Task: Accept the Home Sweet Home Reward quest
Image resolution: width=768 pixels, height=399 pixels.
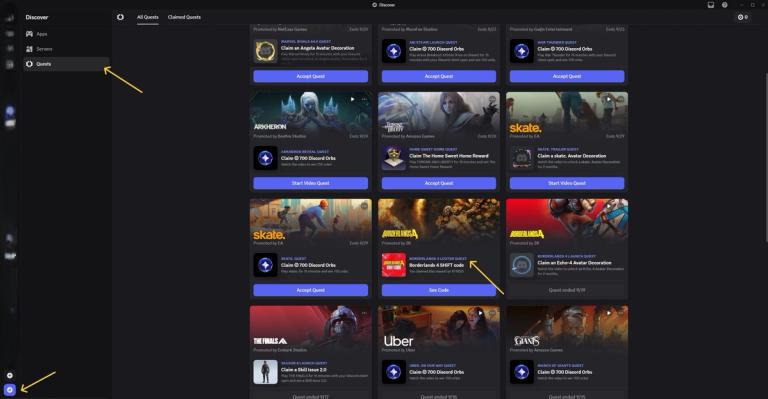Action: tap(439, 183)
